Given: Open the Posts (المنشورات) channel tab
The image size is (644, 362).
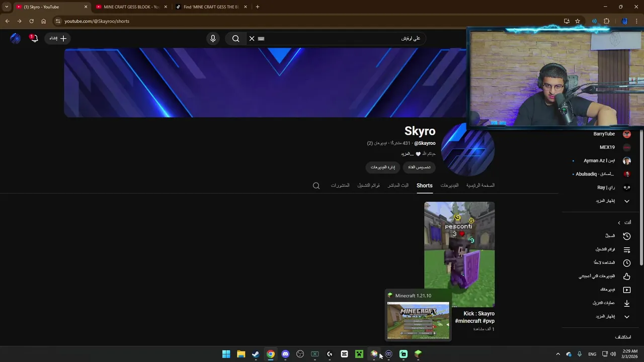Looking at the screenshot, I should [340, 186].
